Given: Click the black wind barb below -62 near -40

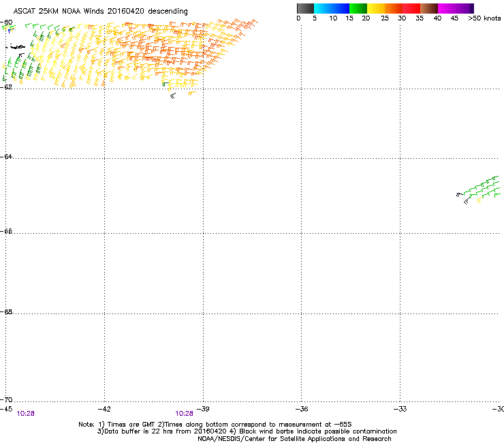Looking at the screenshot, I should [173, 96].
